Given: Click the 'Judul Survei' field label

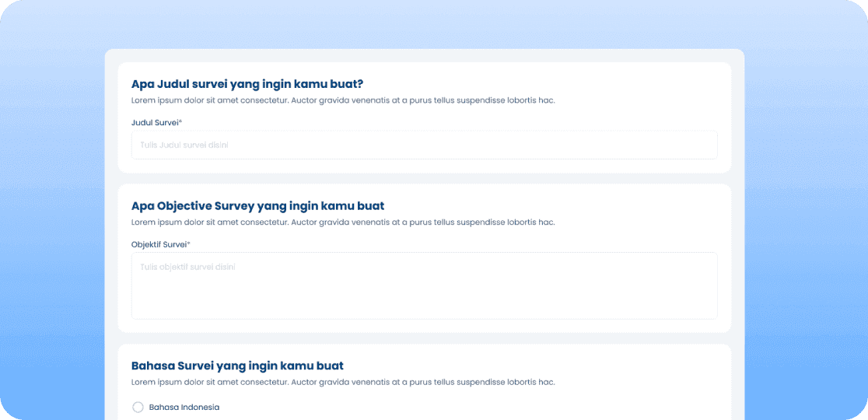Looking at the screenshot, I should coord(156,122).
